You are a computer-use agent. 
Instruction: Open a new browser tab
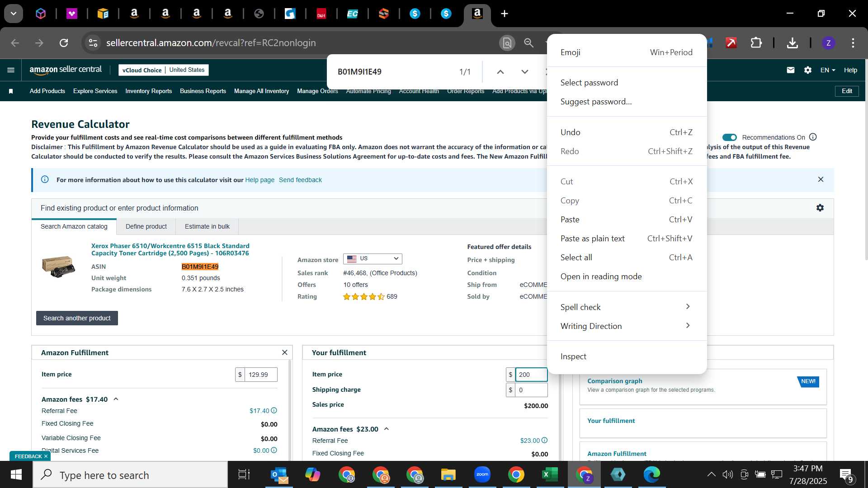point(505,14)
